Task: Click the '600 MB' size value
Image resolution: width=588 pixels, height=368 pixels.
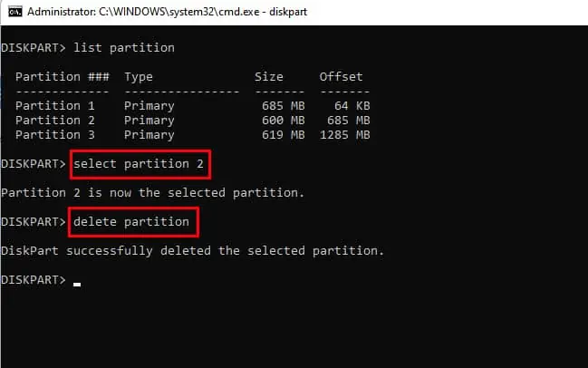Action: pos(283,121)
